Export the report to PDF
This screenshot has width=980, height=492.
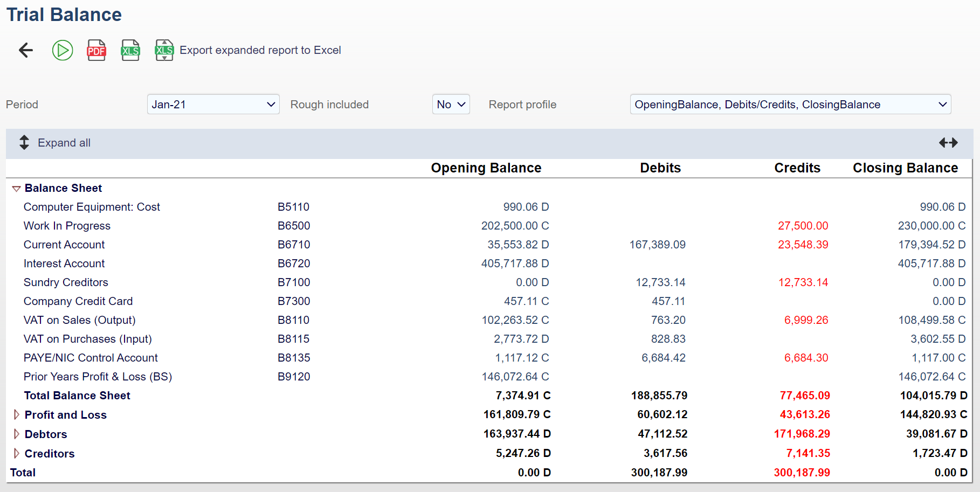coord(96,50)
